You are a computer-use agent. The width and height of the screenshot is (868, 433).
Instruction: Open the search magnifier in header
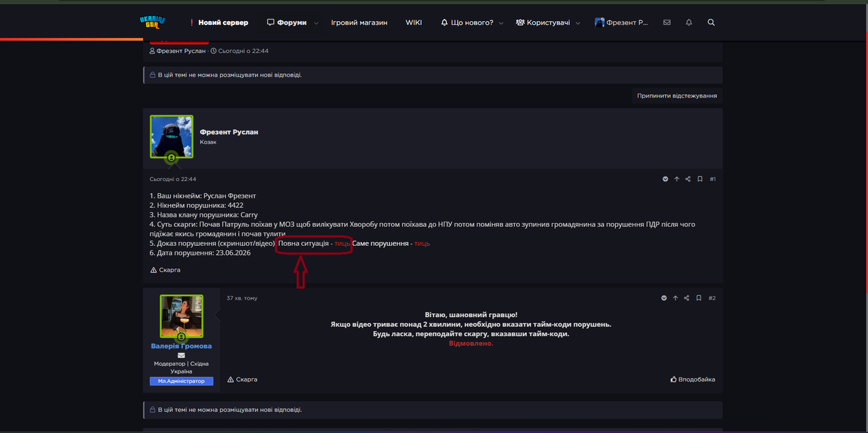tap(711, 22)
